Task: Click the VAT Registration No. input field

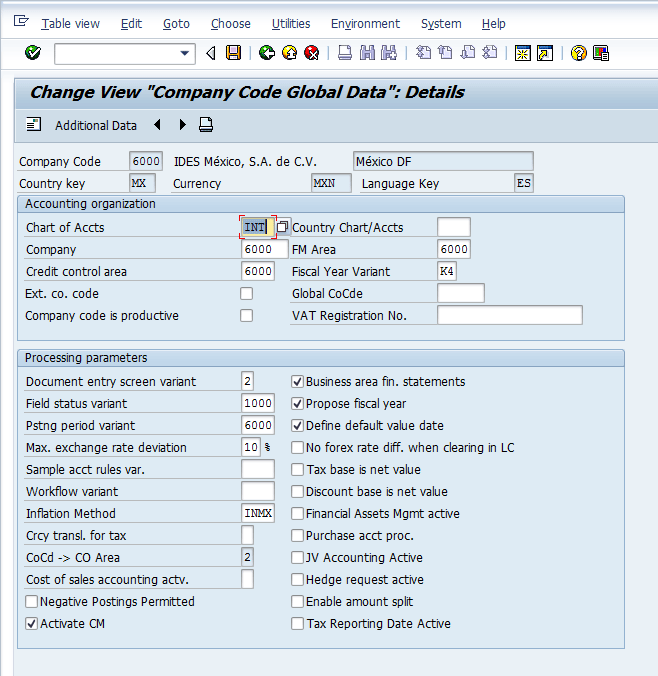Action: pos(509,316)
